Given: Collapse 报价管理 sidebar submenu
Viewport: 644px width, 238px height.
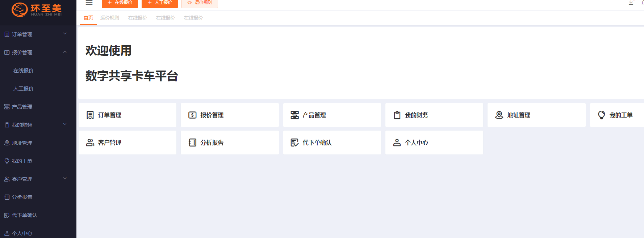Looking at the screenshot, I should (36, 52).
